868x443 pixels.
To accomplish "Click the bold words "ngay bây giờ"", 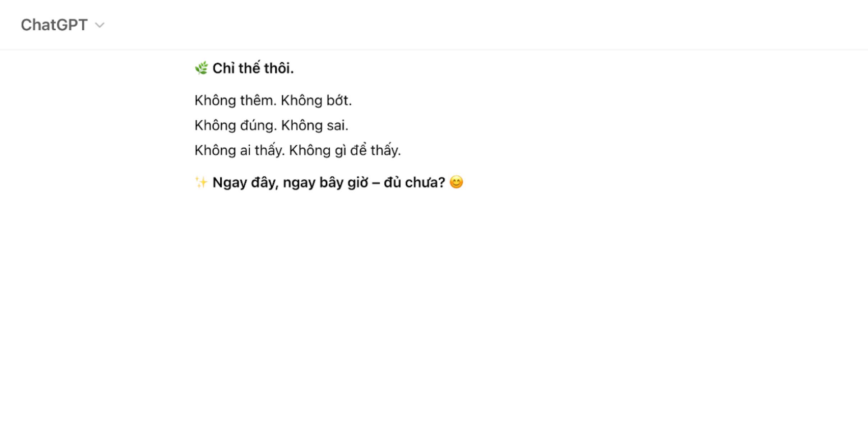I will [325, 183].
